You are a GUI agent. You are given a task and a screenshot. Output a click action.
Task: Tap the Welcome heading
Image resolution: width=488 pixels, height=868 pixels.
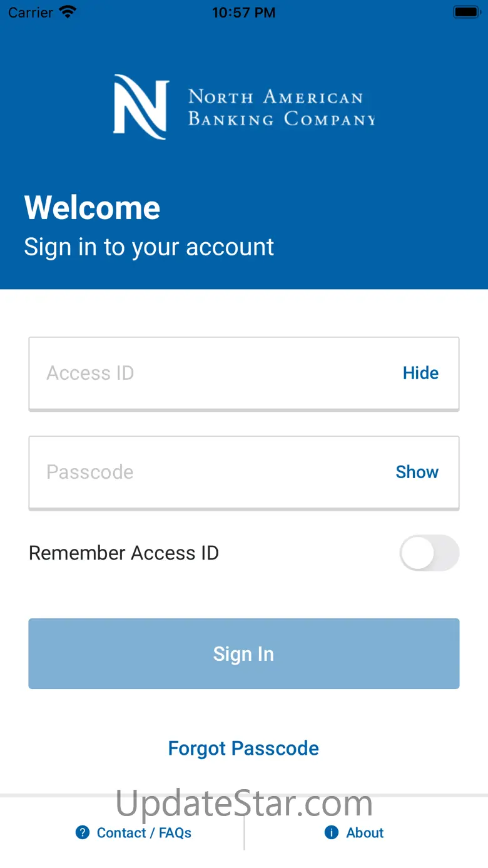click(93, 208)
